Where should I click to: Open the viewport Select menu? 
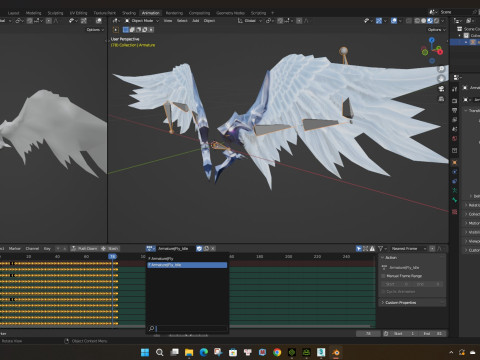(x=182, y=21)
